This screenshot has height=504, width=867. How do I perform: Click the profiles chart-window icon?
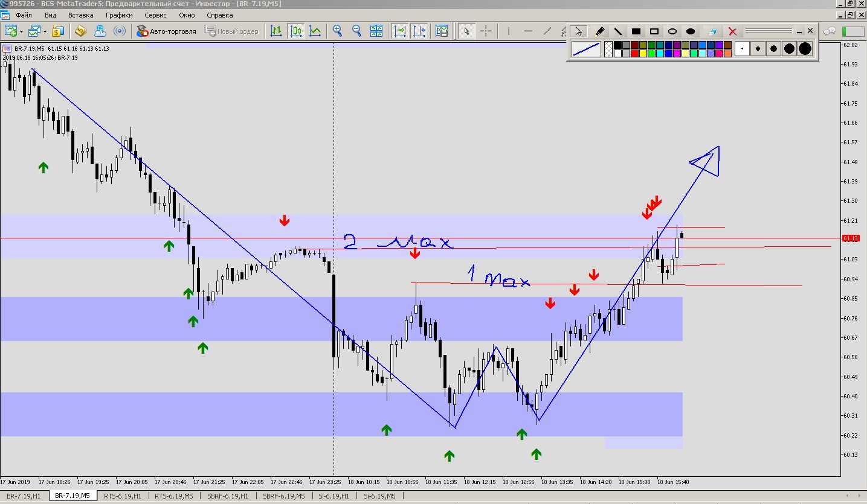pyautogui.click(x=34, y=31)
